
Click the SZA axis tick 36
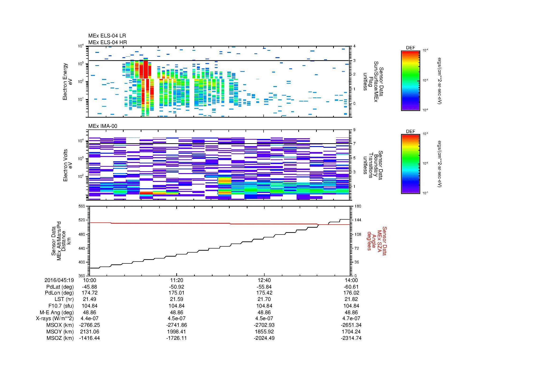point(357,262)
